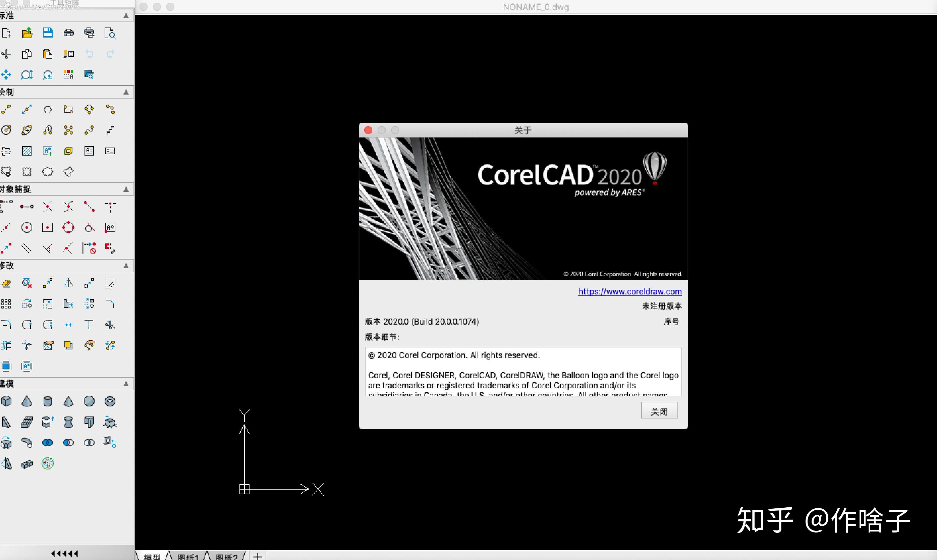Open an existing drawing
The width and height of the screenshot is (937, 560).
click(x=27, y=33)
